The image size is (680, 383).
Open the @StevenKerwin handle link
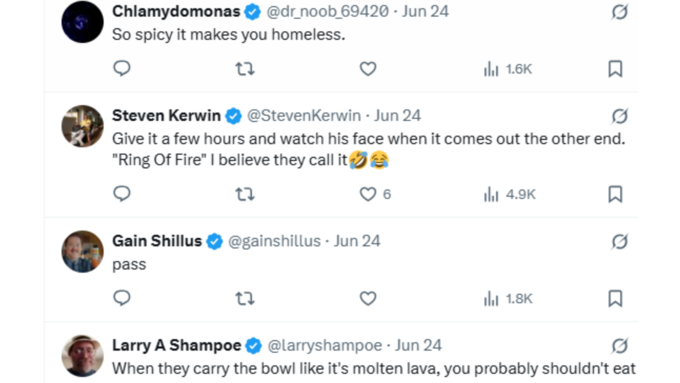304,116
